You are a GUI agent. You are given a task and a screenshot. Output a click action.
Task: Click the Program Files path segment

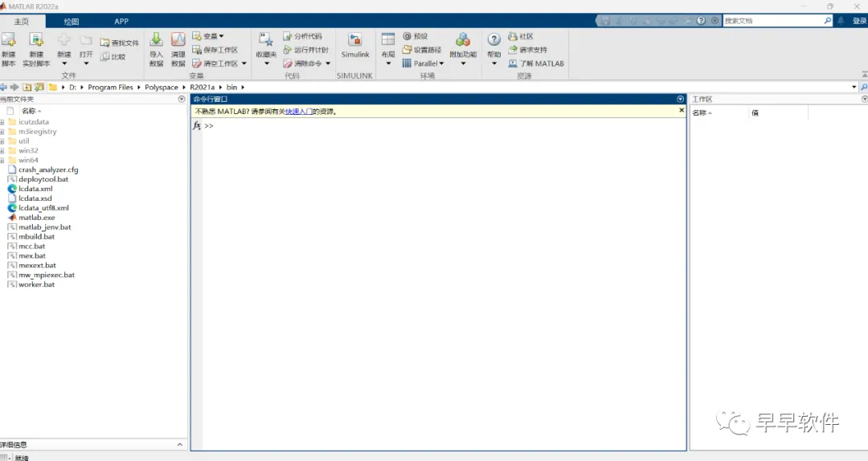tap(110, 87)
